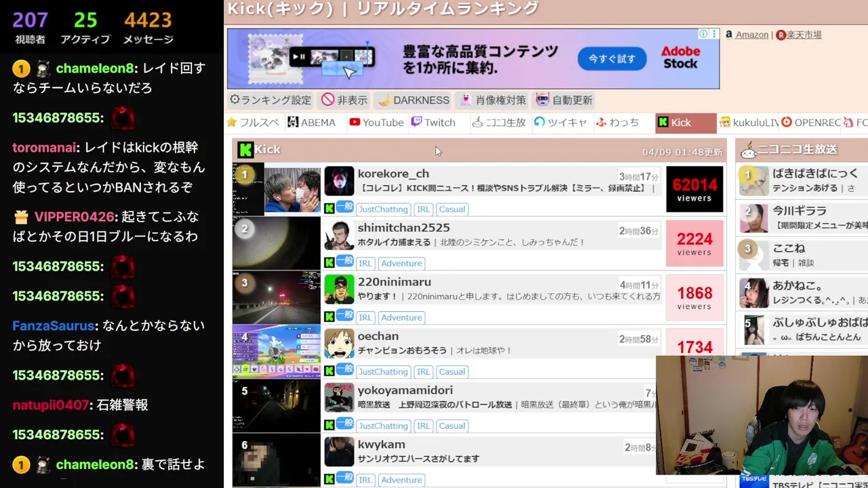The height and width of the screenshot is (488, 868).
Task: Toggle 自動更新 auto refresh
Action: tap(564, 100)
